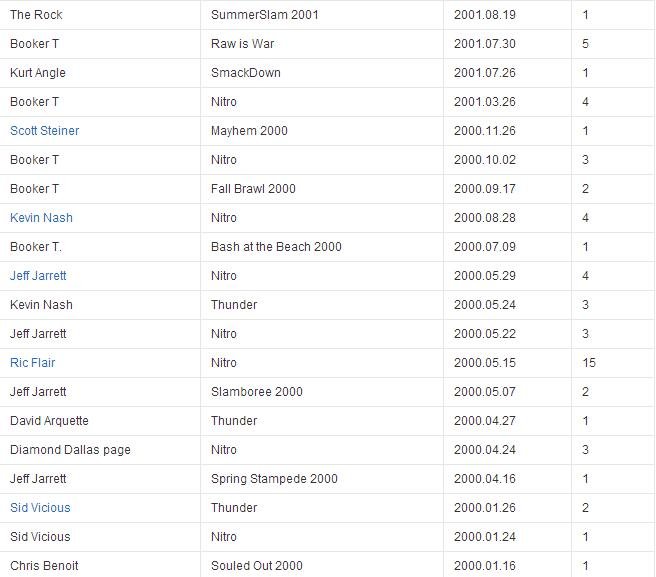Select the David Arquette cell
The height and width of the screenshot is (577, 656).
tap(100, 421)
